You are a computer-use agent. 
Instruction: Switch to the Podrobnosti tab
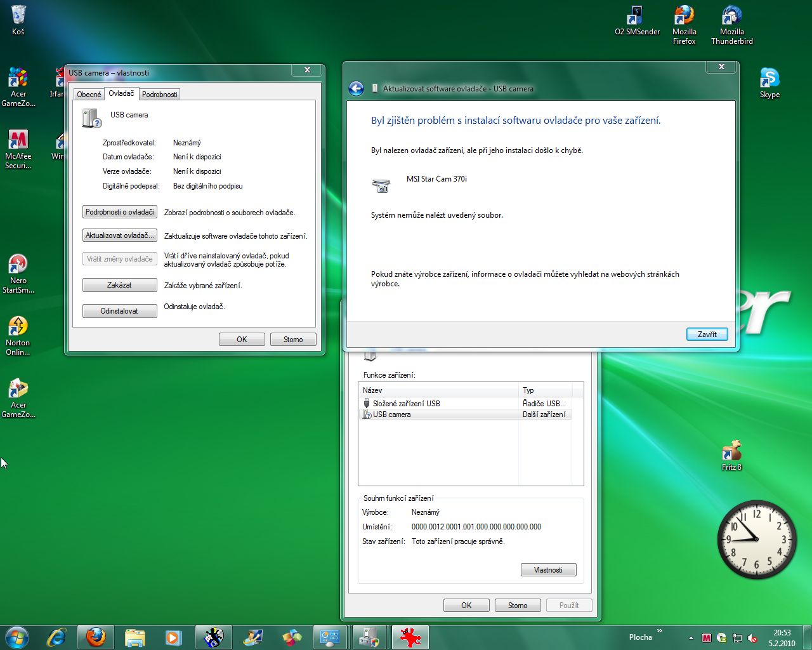click(159, 95)
